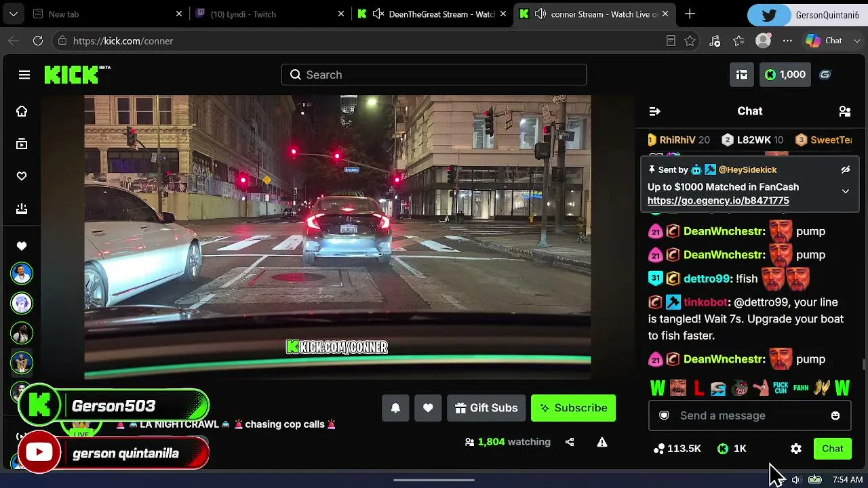This screenshot has width=868, height=488.
Task: Follow the channel with the heart button
Action: click(428, 408)
